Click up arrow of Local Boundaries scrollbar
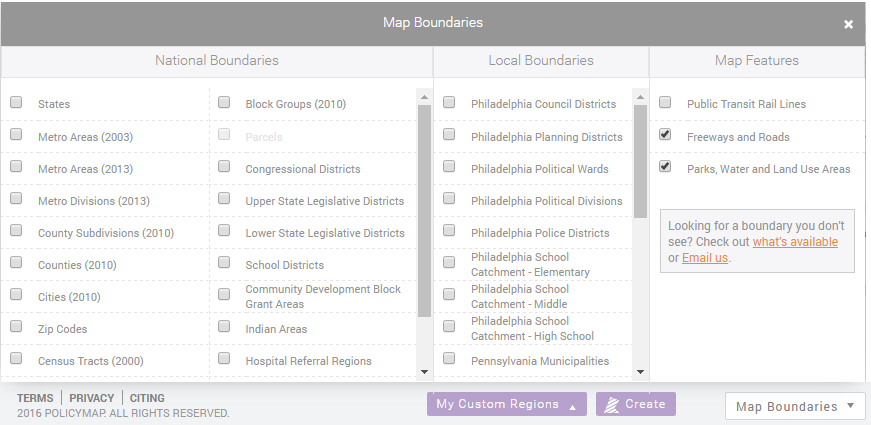Image resolution: width=871 pixels, height=425 pixels. pyautogui.click(x=640, y=97)
